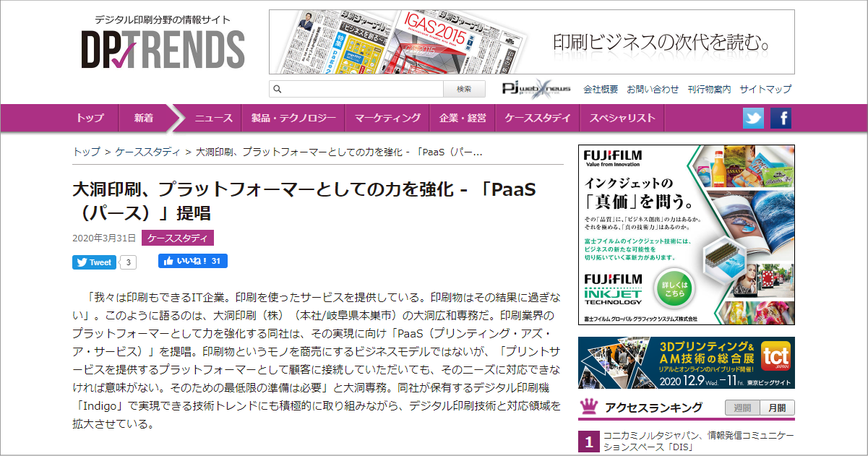Select the マーケティング navigation item
Viewport: 868px width, 456px height.
coord(387,118)
